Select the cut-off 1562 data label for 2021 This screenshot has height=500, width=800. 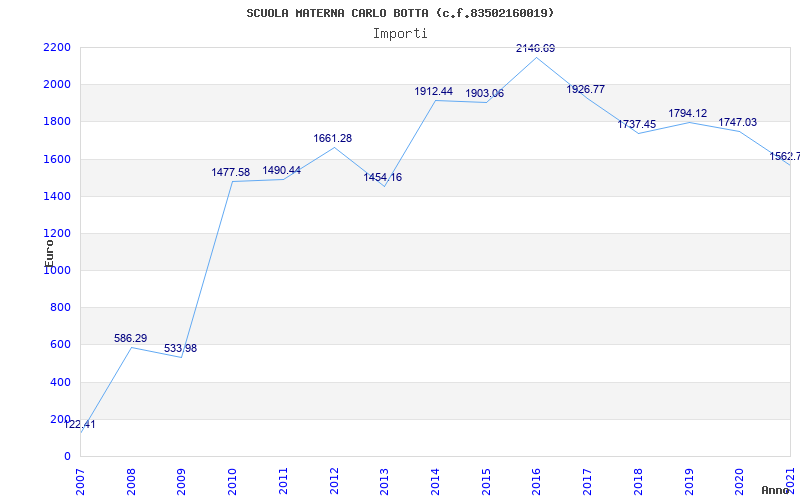coord(785,156)
